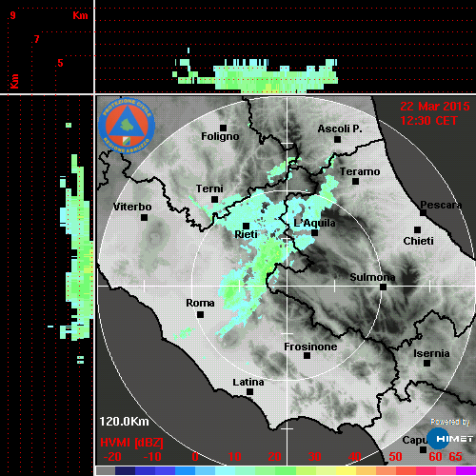Click the Terni map label
Screen dimensions: 476x476
209,188
